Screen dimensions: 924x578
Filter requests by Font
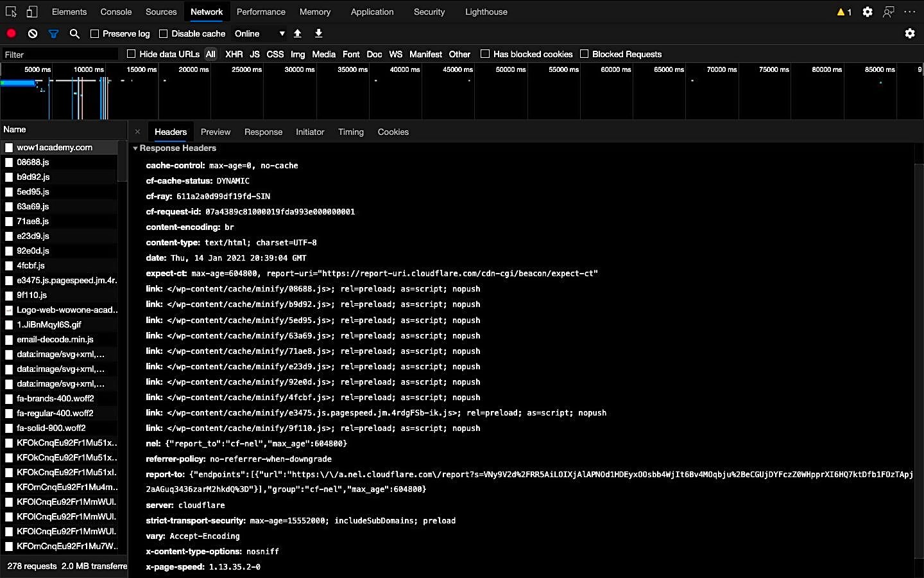351,55
